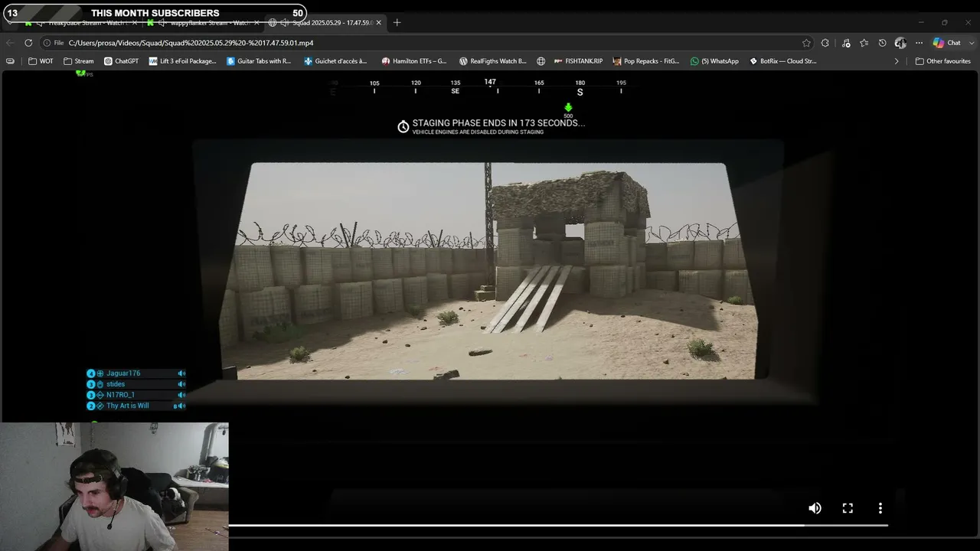Viewport: 980px width, 551px height.
Task: Open the (5) WhatsApp bookmark
Action: pos(714,61)
